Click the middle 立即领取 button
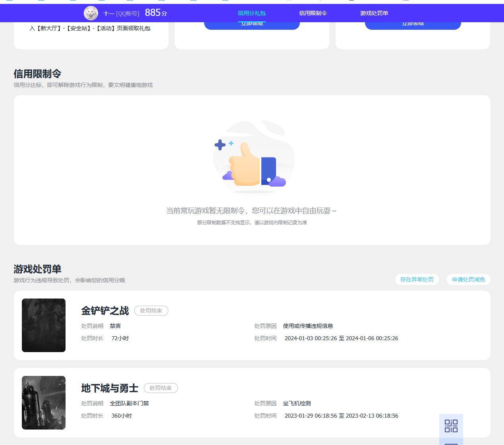The image size is (504, 445). [x=251, y=23]
